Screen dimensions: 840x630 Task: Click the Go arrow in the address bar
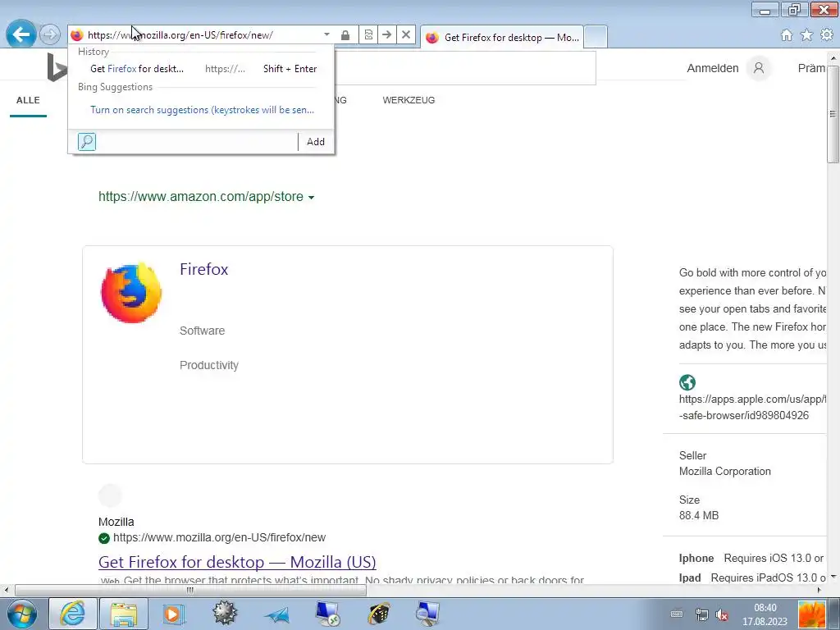tap(387, 34)
